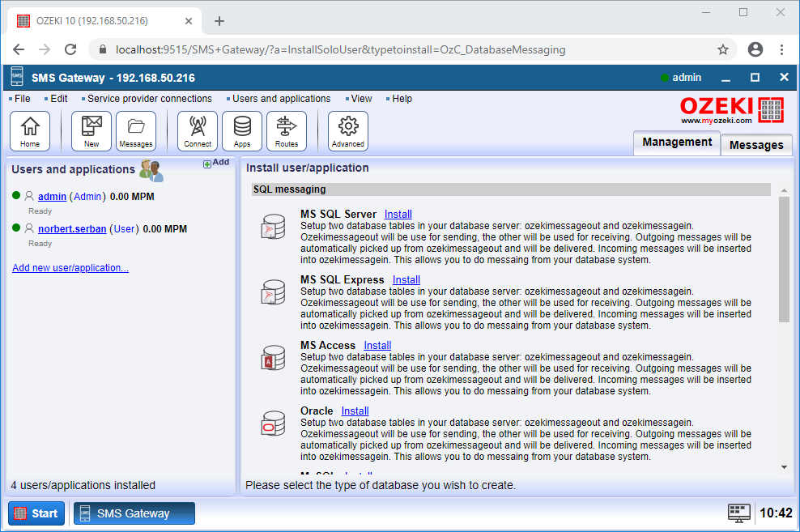Reload the browser page
800x532 pixels.
click(70, 49)
